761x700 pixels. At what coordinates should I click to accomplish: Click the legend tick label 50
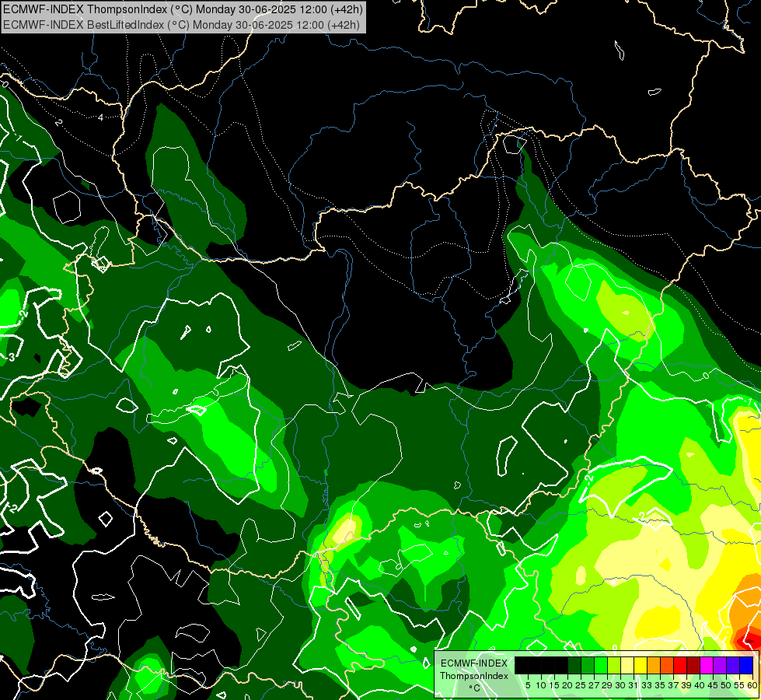727,685
